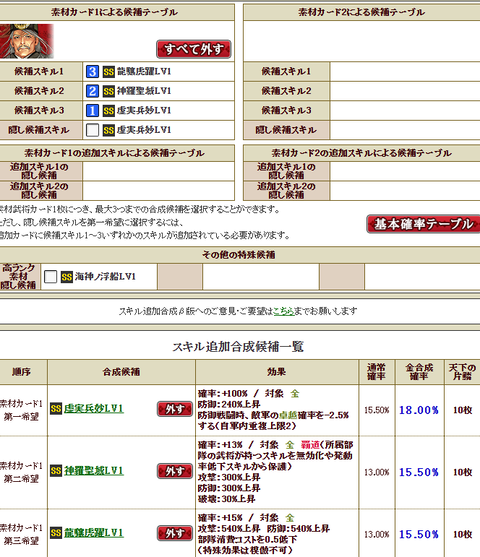The image size is (480, 557).
Task: Toggle priority box 2 beside 神羅聖域LV1
Action: 92,91
